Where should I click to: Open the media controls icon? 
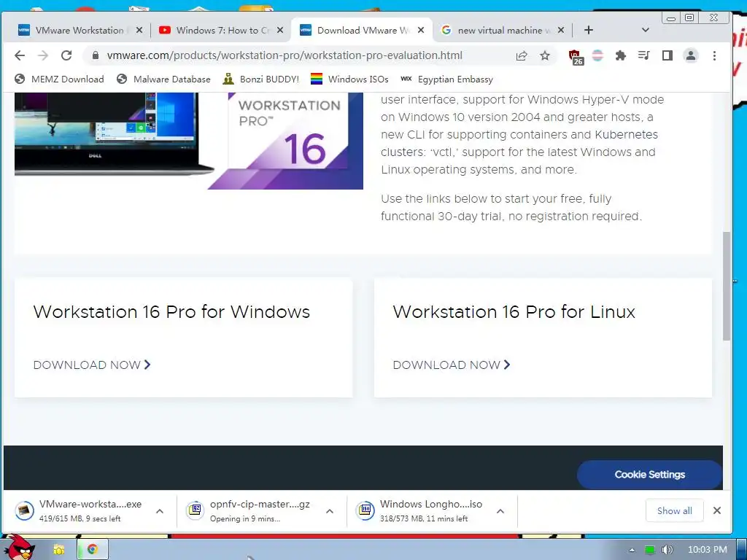coord(643,55)
